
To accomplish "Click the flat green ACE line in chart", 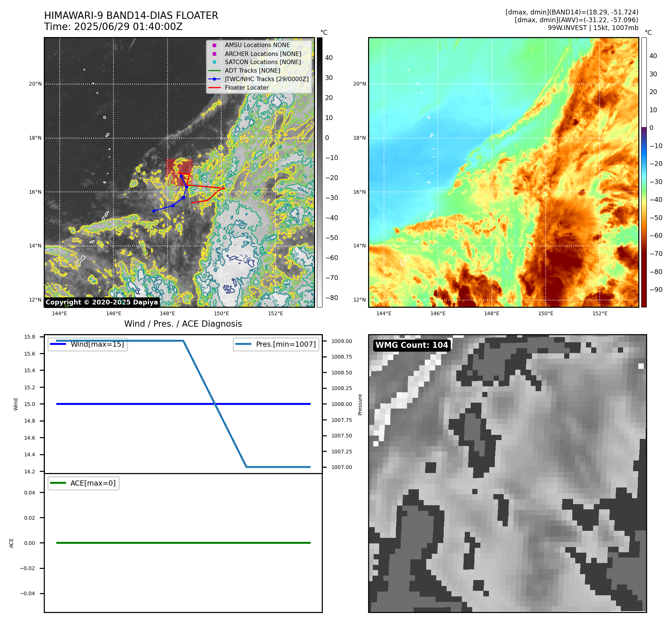I will pos(183,543).
